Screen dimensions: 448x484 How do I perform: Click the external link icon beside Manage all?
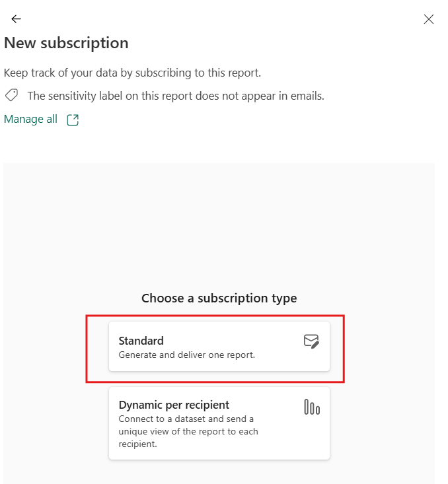pyautogui.click(x=73, y=120)
